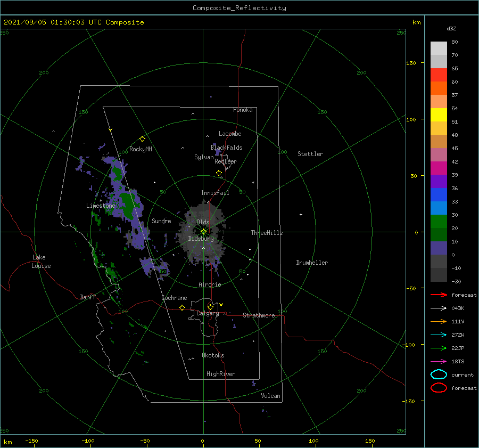Viewport: 479px width, 448px height.
Task: Click the Blackfalds label
Action: (x=226, y=148)
